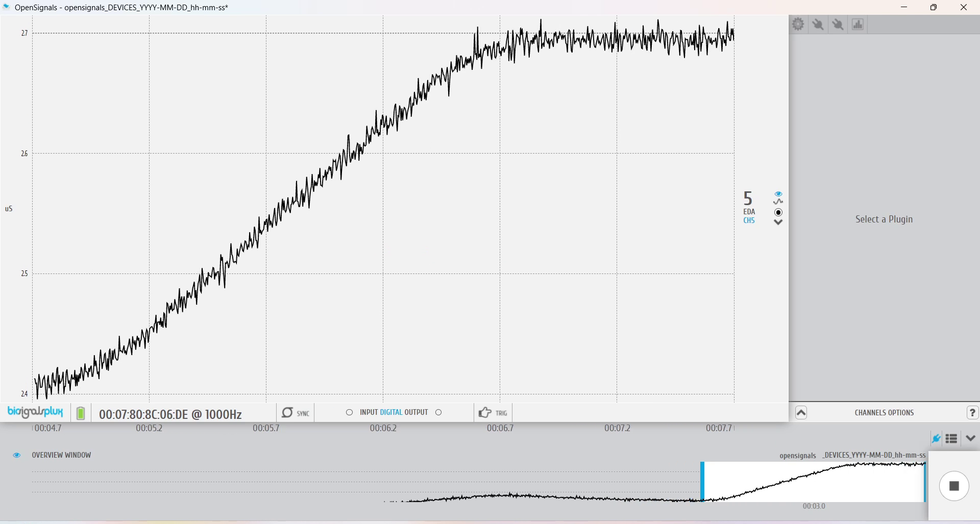The image size is (980, 524).
Task: Click the blue CH5 label
Action: pyautogui.click(x=749, y=220)
